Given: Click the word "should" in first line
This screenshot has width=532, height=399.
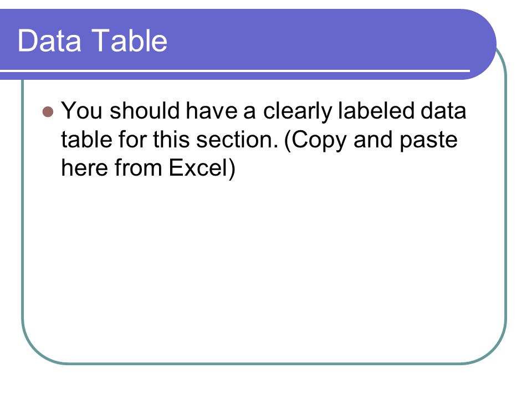Looking at the screenshot, I should click(x=145, y=110).
